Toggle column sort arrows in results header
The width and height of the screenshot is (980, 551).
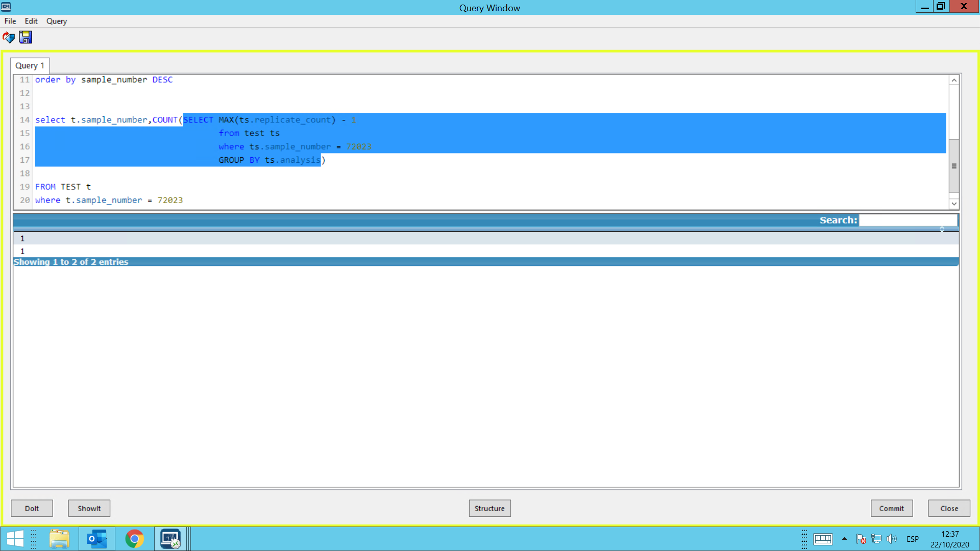(x=942, y=229)
